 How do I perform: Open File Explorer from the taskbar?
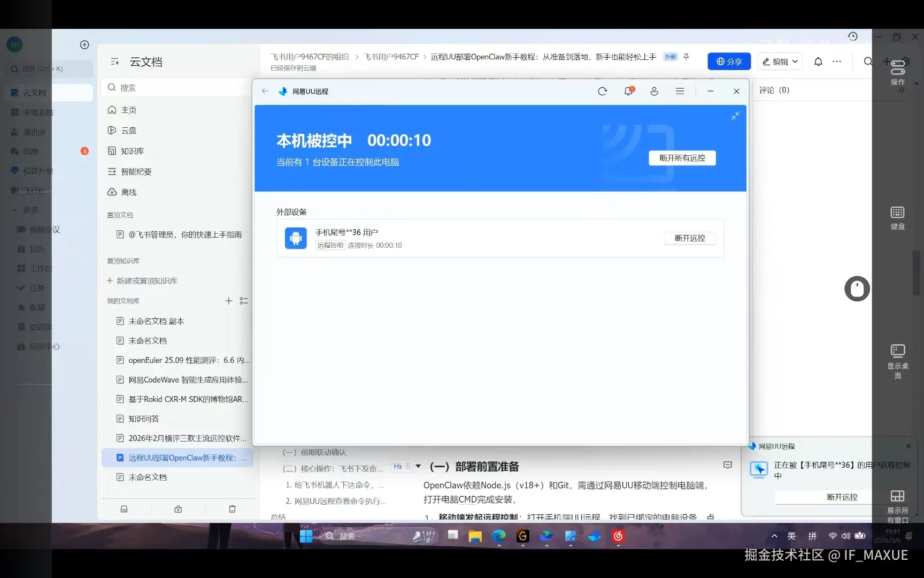(475, 536)
